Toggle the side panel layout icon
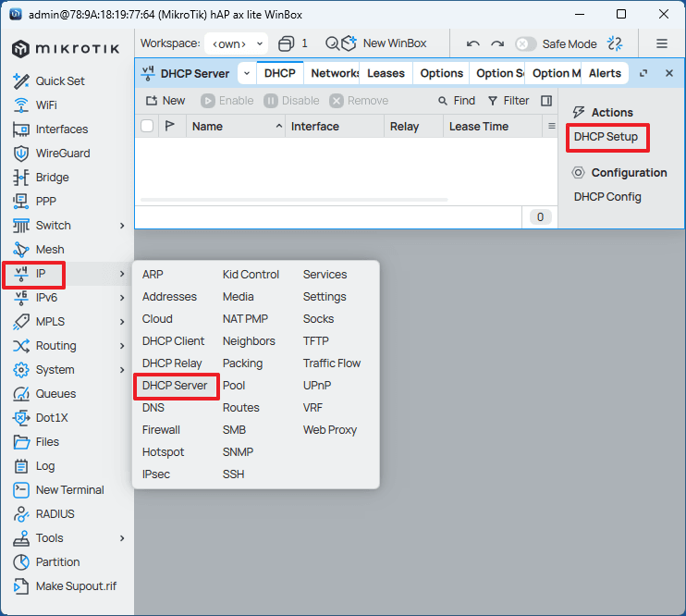 [546, 101]
